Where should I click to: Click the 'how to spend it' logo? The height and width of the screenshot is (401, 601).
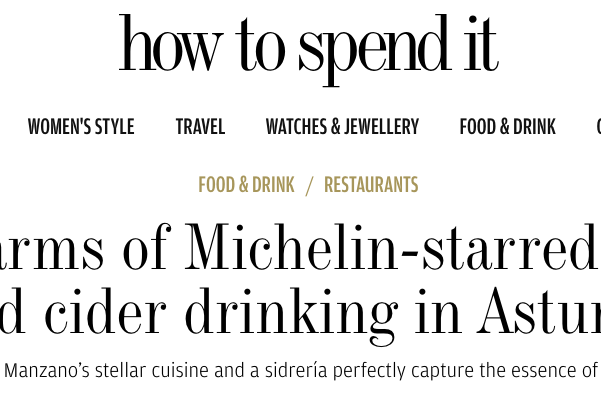pyautogui.click(x=309, y=50)
